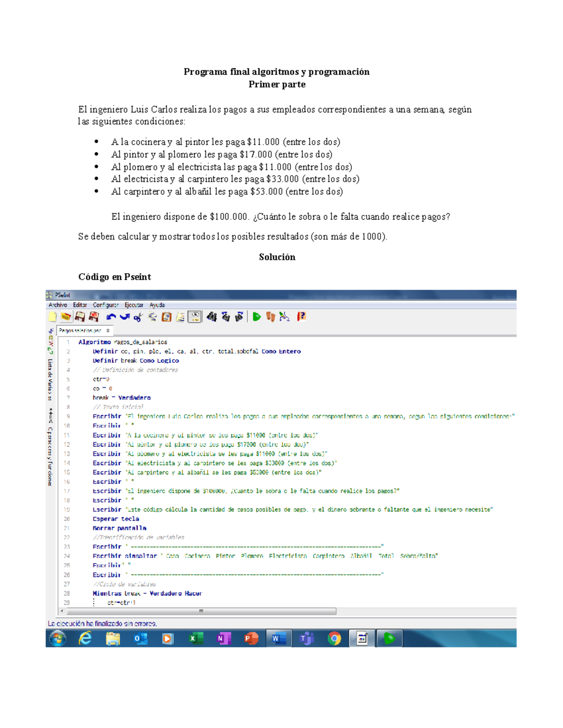Screen dimensions: 563x728
Task: Start step-by-step execution with the footprints icon
Action: click(x=270, y=317)
